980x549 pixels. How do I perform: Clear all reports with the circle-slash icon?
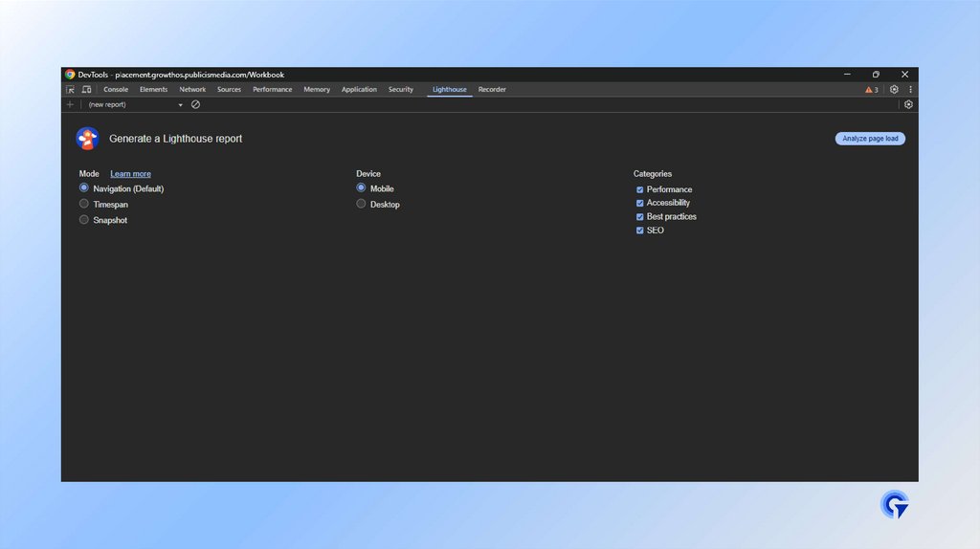[195, 104]
